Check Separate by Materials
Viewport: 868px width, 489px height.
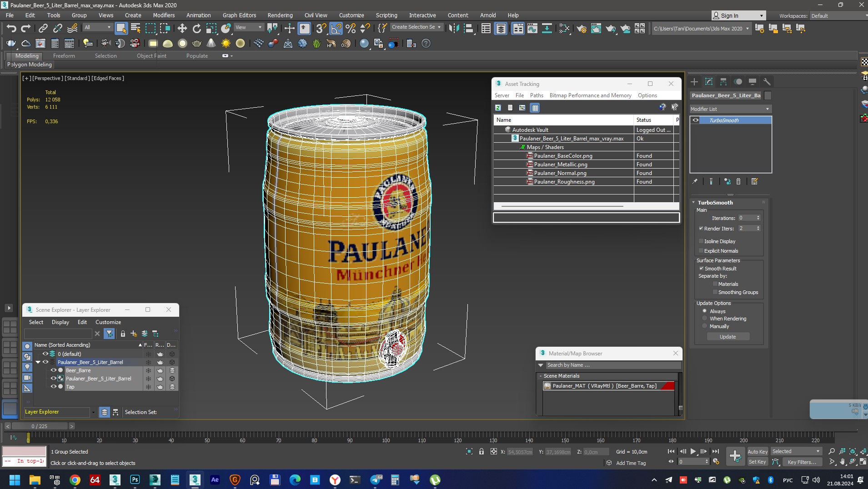pos(715,284)
